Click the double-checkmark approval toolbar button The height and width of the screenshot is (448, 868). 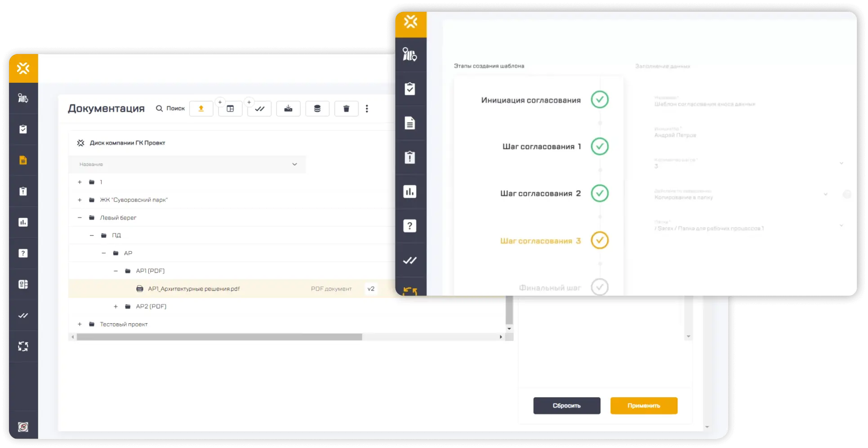[259, 109]
